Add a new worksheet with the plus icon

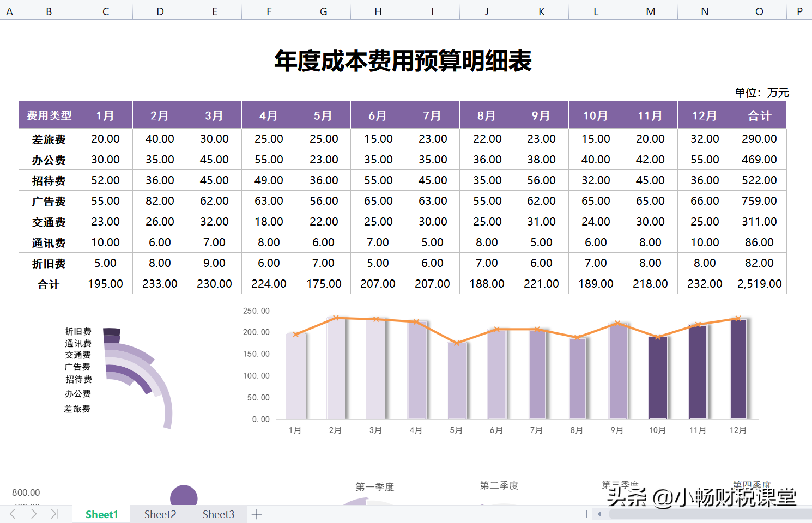[256, 513]
